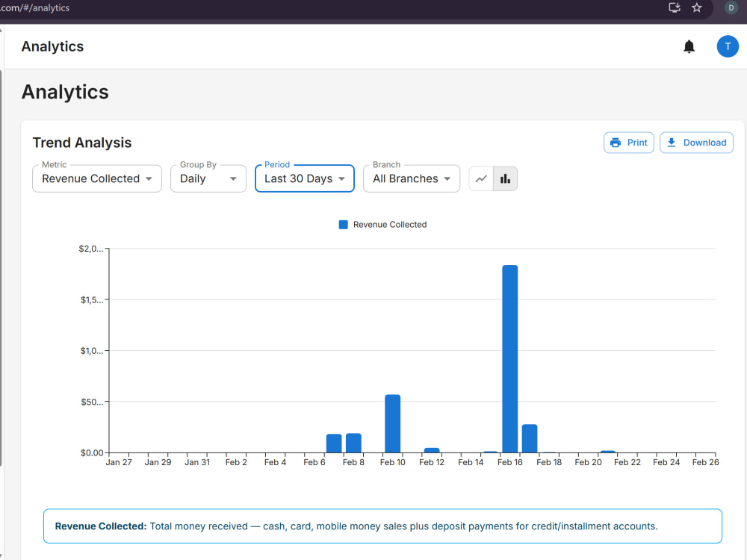
Task: Click the tallest bar at Feb 16
Action: coord(509,358)
